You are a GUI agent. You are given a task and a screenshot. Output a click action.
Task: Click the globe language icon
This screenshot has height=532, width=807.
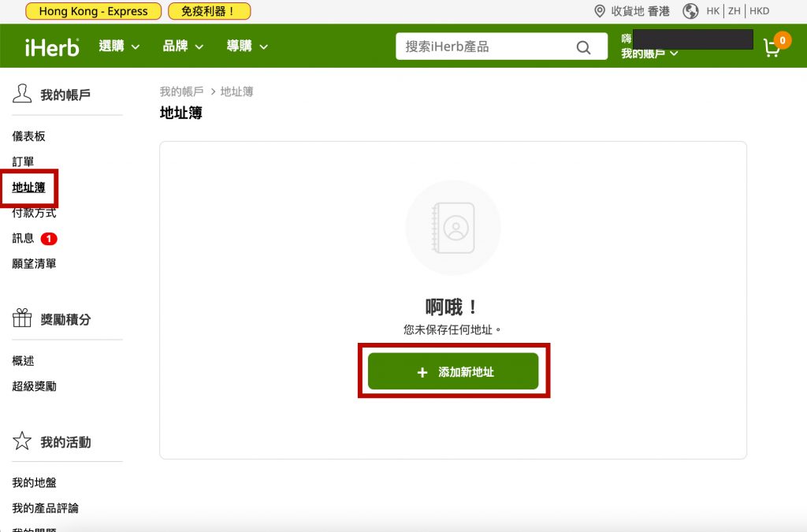point(690,11)
